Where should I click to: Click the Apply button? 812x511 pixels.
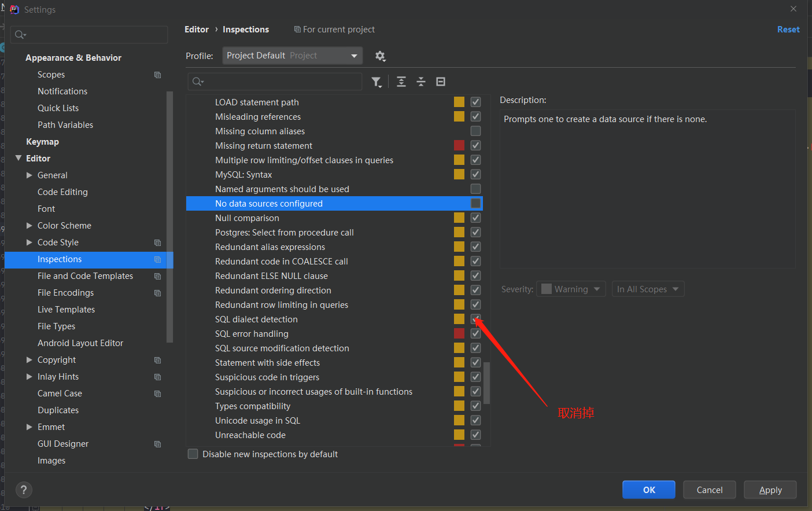pos(770,490)
